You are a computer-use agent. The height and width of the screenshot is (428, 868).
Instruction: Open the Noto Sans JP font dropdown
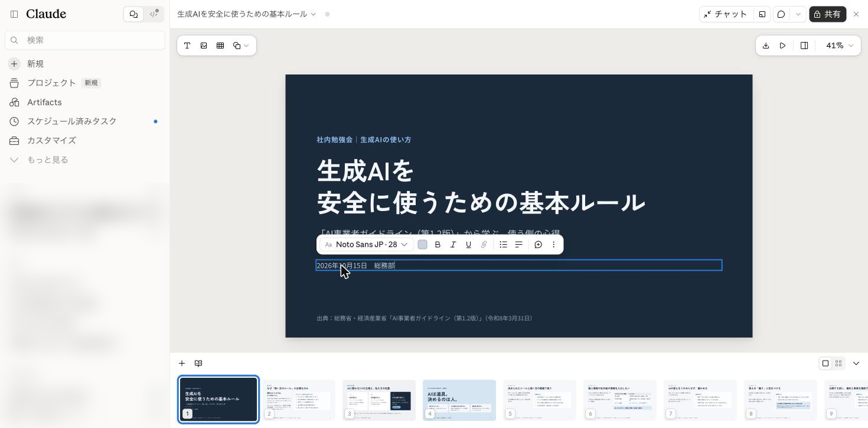[366, 245]
